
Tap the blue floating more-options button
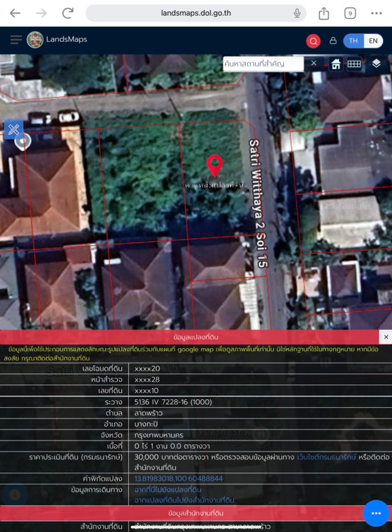tap(376, 513)
